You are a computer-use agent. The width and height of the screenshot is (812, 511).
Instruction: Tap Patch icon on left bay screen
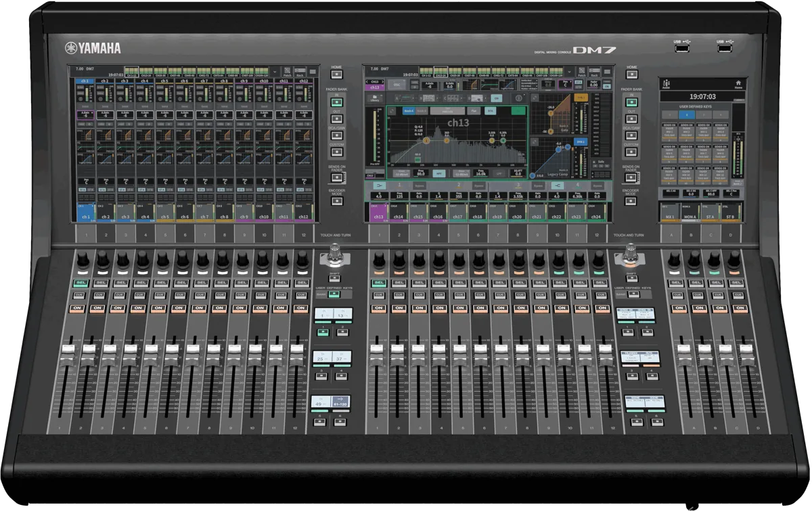[x=288, y=72]
